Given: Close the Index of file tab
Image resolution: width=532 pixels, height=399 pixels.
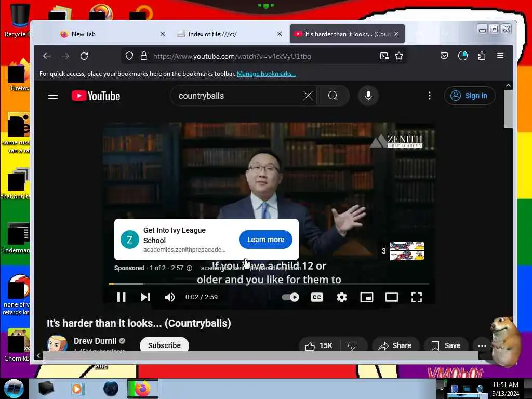Looking at the screenshot, I should click(x=279, y=34).
